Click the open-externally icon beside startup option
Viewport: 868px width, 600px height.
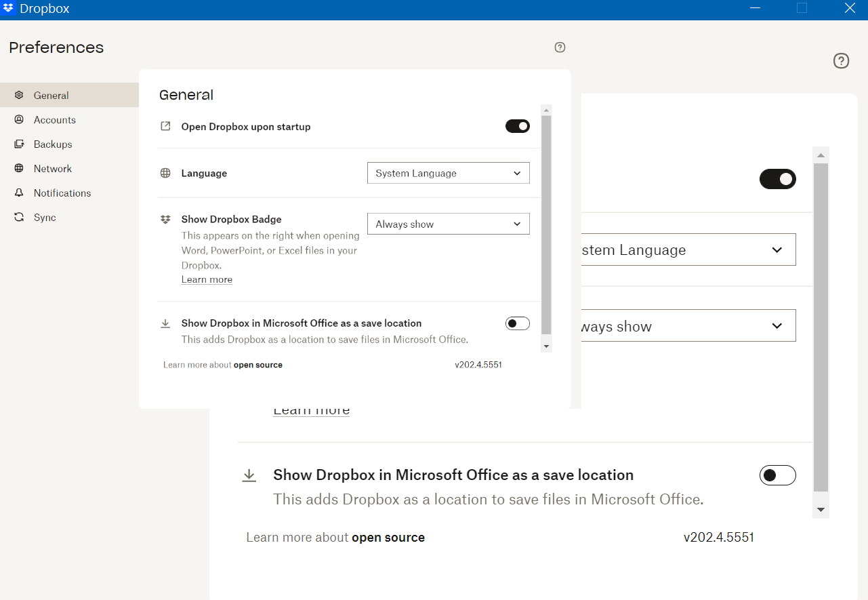tap(165, 126)
